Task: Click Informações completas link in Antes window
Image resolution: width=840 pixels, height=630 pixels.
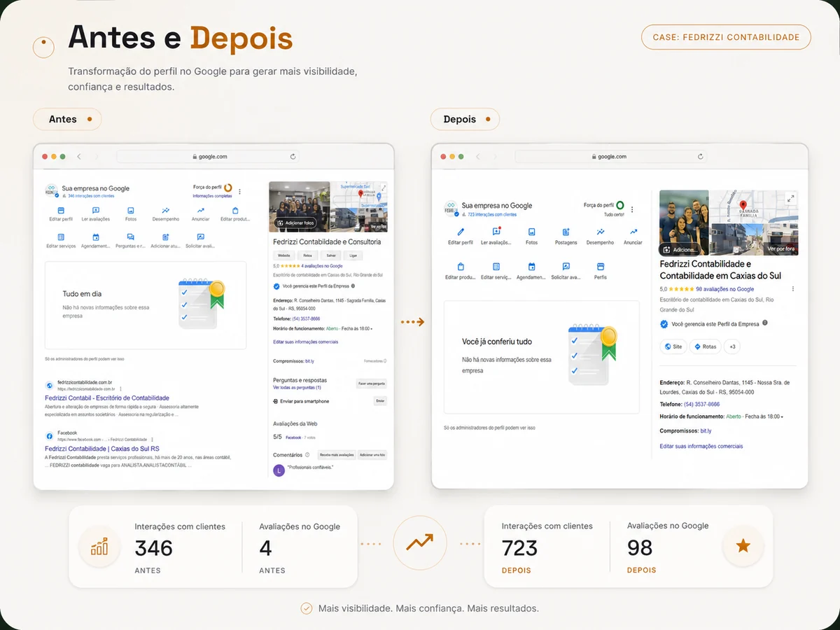Action: (212, 196)
